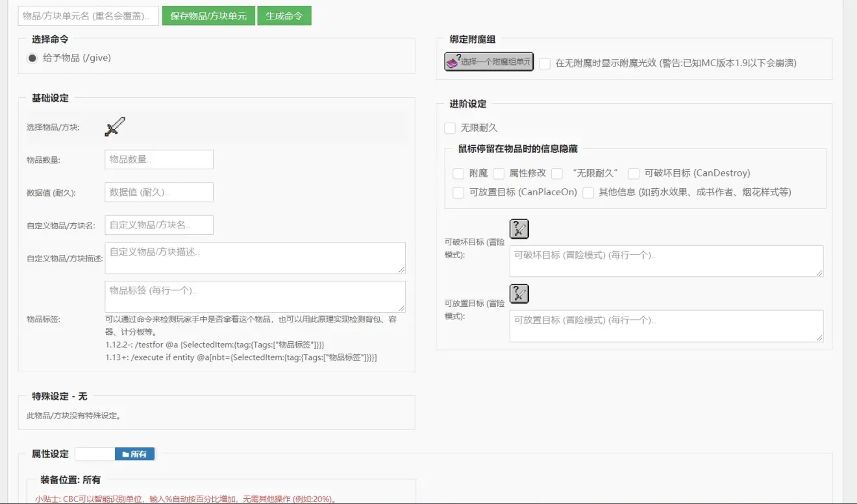Click the sword item selector icon
Viewport: 857px width, 504px height.
point(115,126)
